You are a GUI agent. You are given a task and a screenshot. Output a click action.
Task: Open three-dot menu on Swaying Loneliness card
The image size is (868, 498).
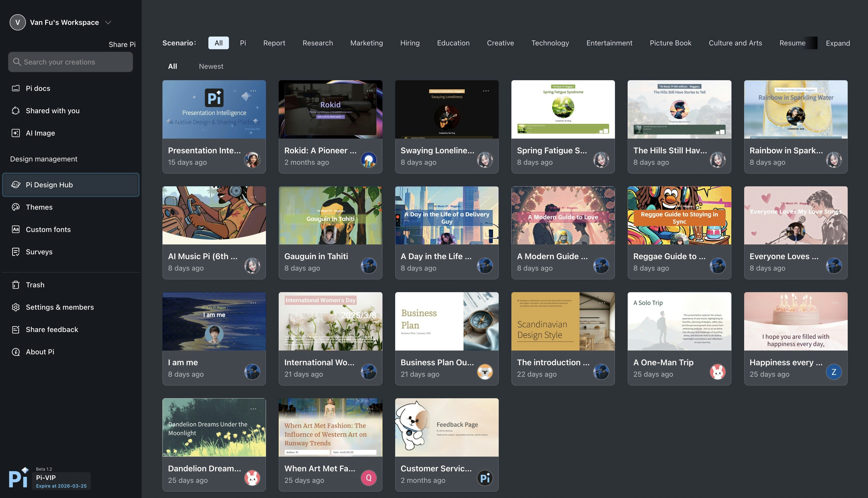(x=486, y=91)
